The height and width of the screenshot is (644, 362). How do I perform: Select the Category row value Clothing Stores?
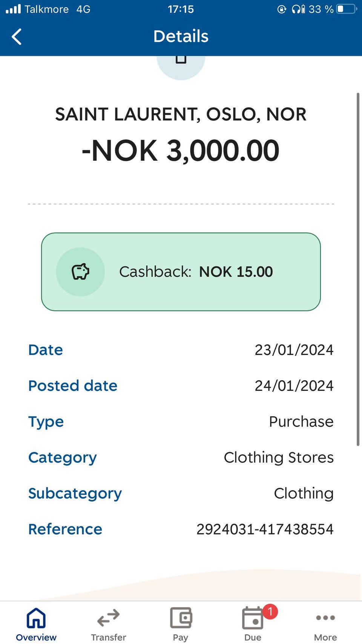pyautogui.click(x=279, y=457)
